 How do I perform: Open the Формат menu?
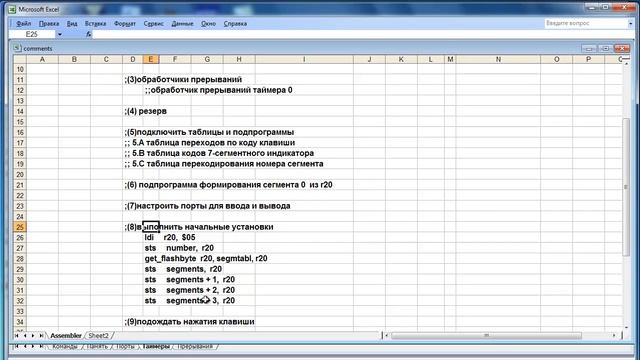tap(125, 24)
